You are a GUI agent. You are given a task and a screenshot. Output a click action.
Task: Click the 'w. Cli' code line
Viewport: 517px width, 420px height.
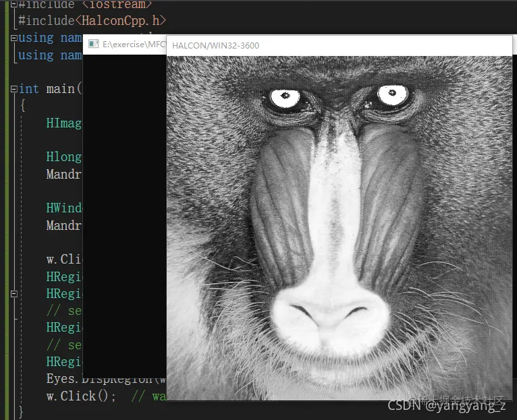64,260
